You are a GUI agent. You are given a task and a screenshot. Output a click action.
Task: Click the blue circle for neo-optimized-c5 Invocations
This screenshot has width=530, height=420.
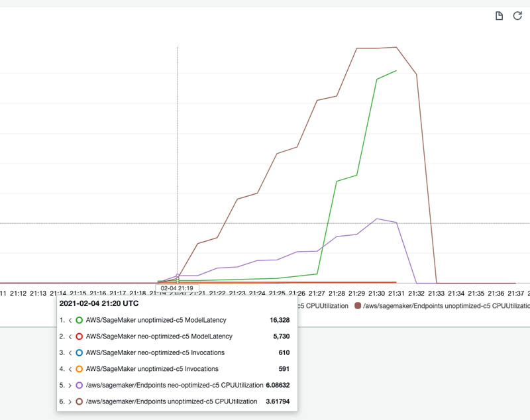pos(79,352)
